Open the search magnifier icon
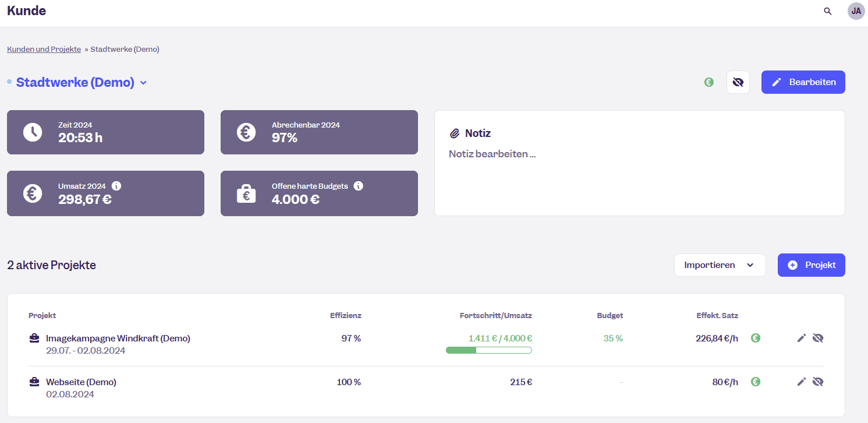The width and height of the screenshot is (868, 423). (x=827, y=11)
